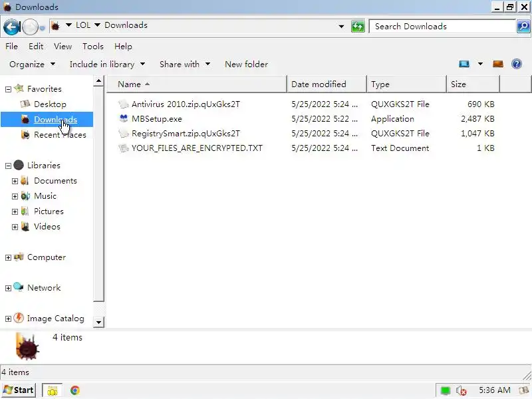Image resolution: width=532 pixels, height=399 pixels.
Task: Click the Downloads breadcrumb in address bar
Action: click(126, 25)
